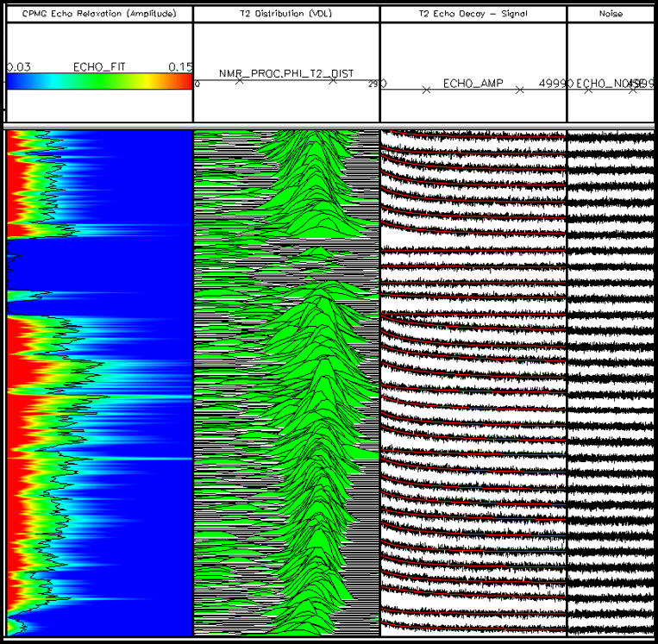Image resolution: width=658 pixels, height=644 pixels.
Task: Click the ECHO_AMP curve label
Action: pyautogui.click(x=473, y=84)
